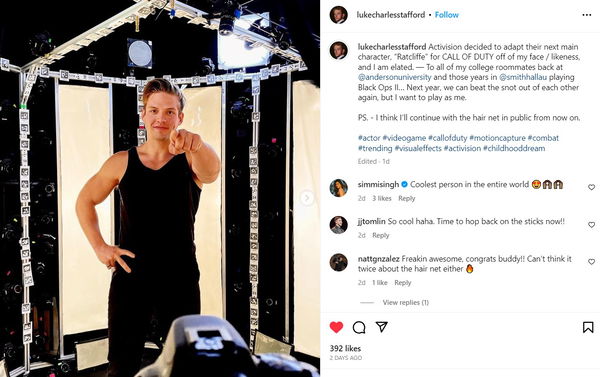Open simmisingh's profile picture

pos(339,188)
